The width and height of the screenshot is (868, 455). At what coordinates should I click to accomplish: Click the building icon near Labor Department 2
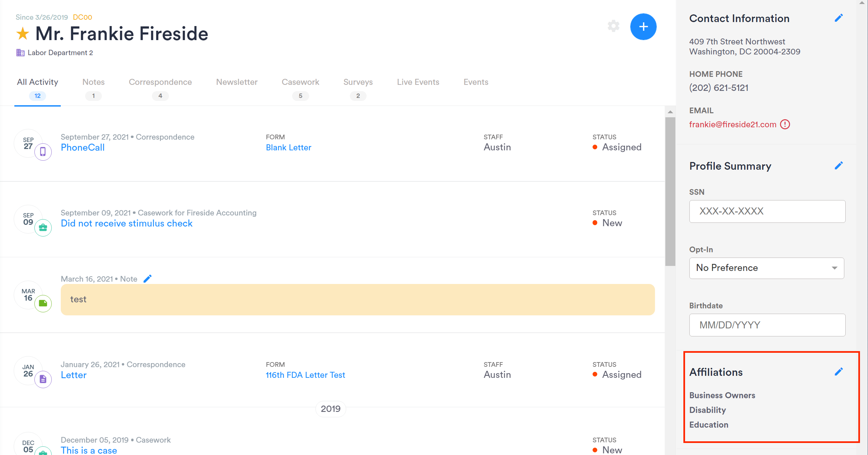coord(20,53)
